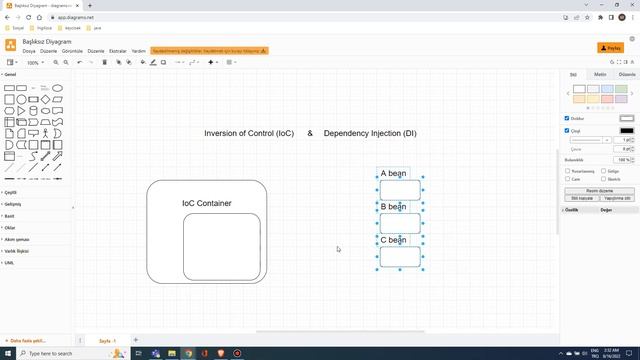Delete selected shapes with trash icon
This screenshot has height=360, width=640.
104,62
